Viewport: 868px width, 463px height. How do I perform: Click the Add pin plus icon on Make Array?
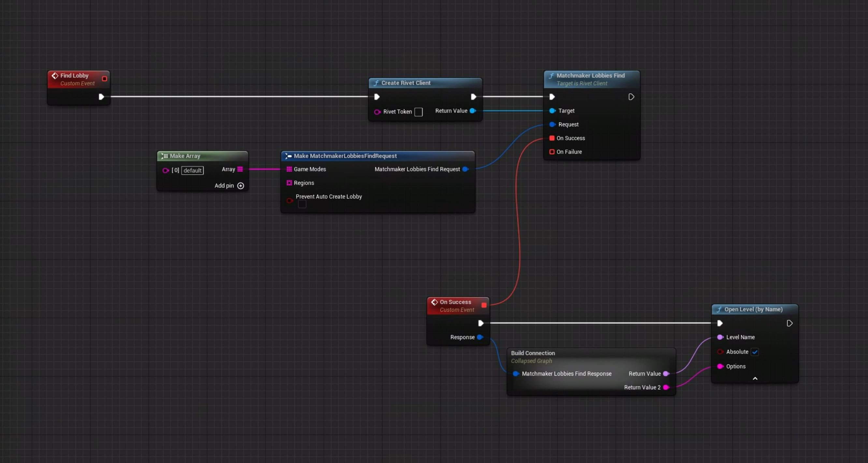click(240, 186)
